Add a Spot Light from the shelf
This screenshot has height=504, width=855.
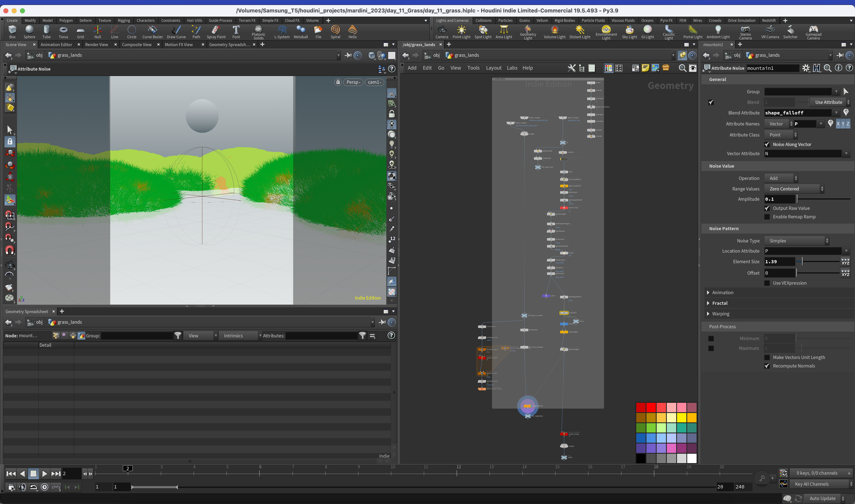tap(483, 32)
